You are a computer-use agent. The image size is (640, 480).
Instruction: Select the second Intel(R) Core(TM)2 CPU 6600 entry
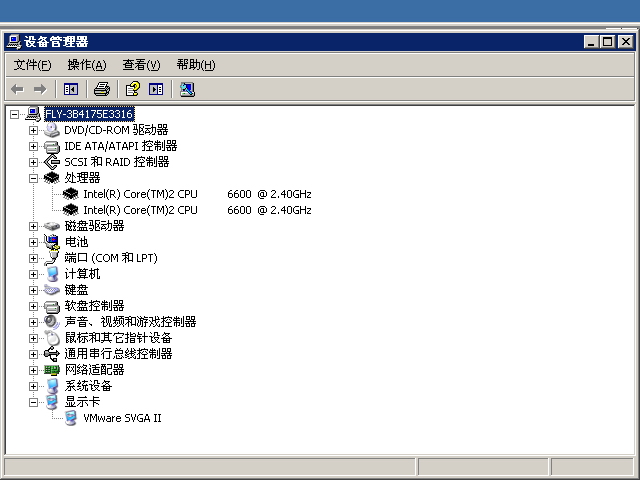point(197,210)
